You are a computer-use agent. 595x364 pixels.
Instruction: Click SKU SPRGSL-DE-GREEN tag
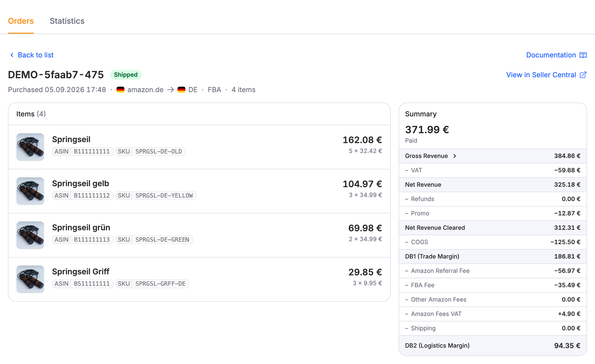(x=154, y=240)
